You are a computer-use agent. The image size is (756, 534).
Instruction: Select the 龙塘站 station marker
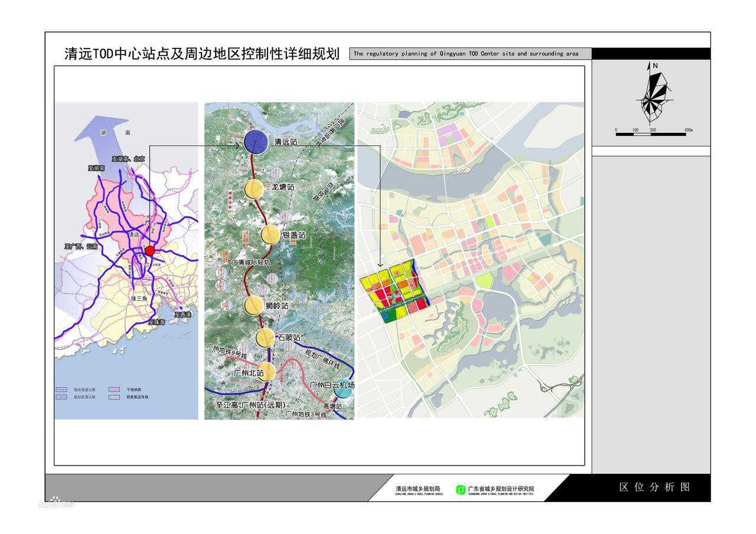tap(254, 189)
